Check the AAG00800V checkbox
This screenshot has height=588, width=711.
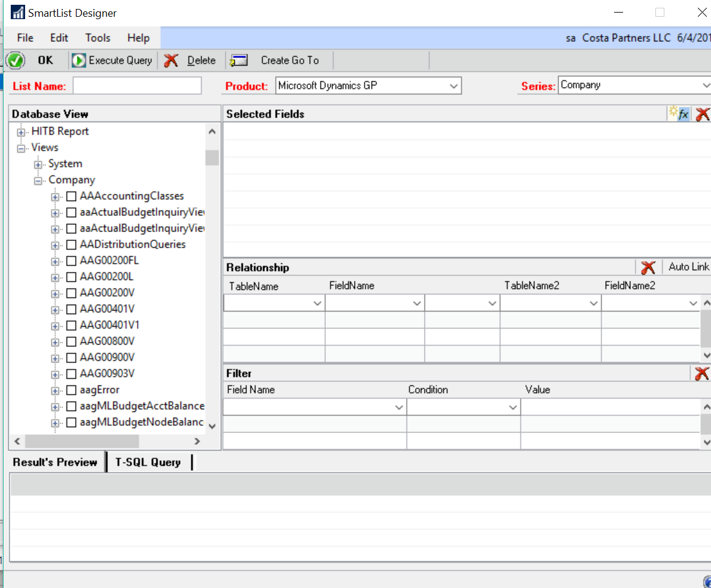(x=71, y=342)
